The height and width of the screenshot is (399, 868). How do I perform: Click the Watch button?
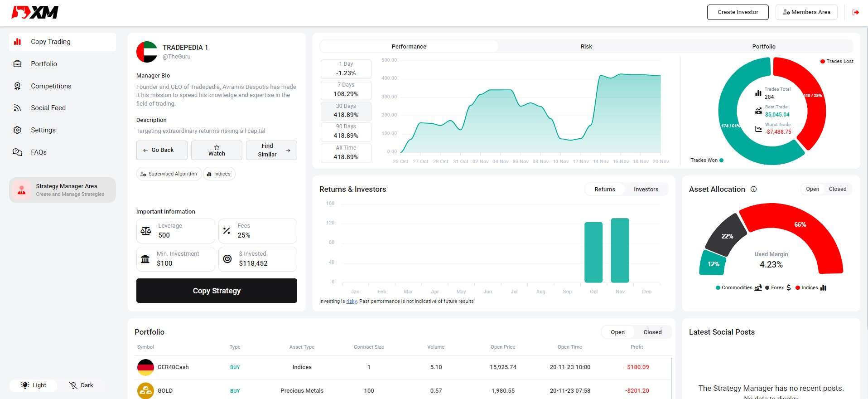[217, 150]
